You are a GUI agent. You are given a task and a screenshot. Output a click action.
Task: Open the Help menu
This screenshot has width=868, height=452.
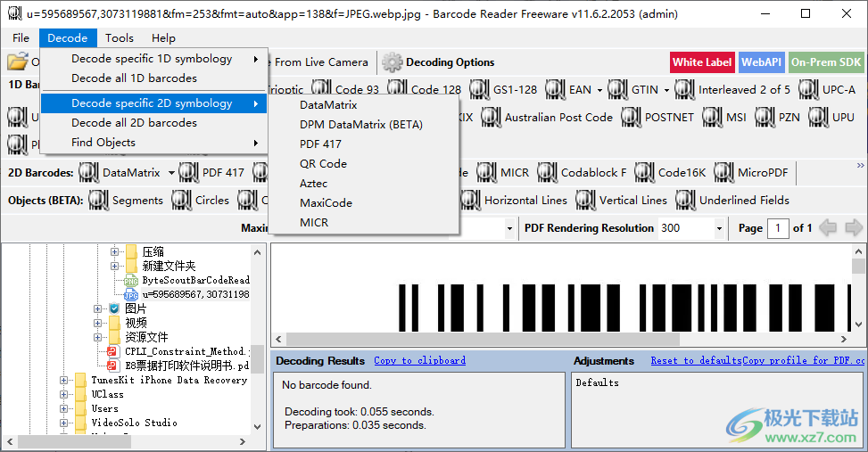pos(163,37)
